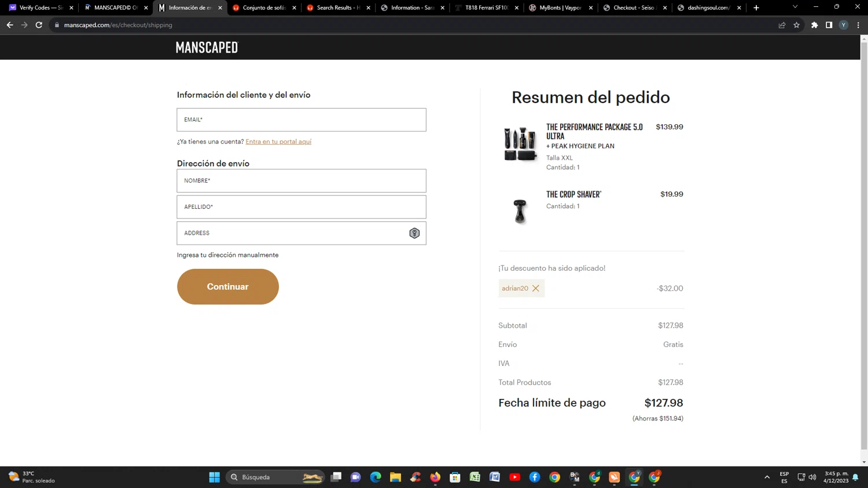
Task: Open YouTube from the taskbar
Action: [514, 477]
